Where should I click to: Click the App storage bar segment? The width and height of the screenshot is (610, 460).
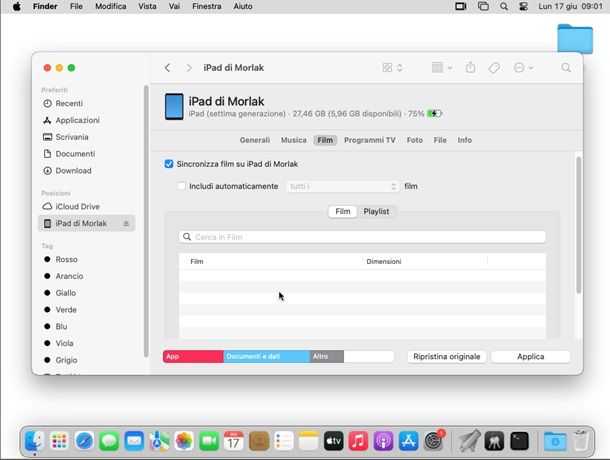click(x=193, y=356)
